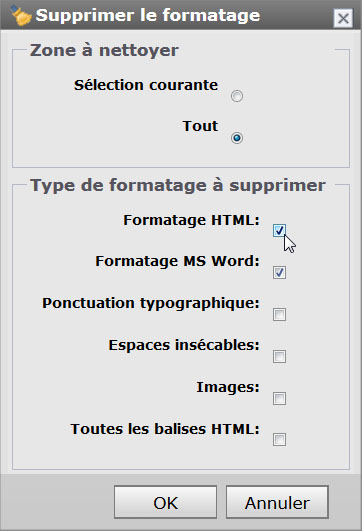Click the broom icon in the title bar

click(x=20, y=16)
